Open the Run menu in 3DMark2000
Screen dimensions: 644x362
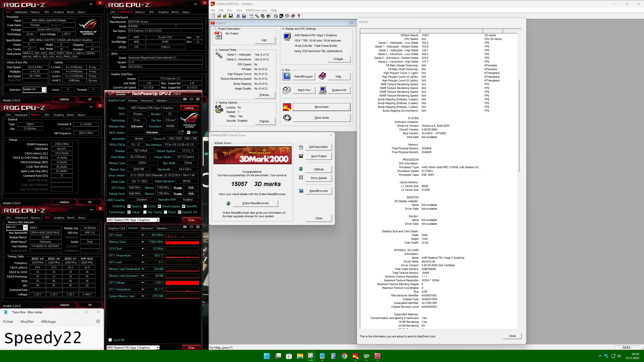click(x=230, y=10)
